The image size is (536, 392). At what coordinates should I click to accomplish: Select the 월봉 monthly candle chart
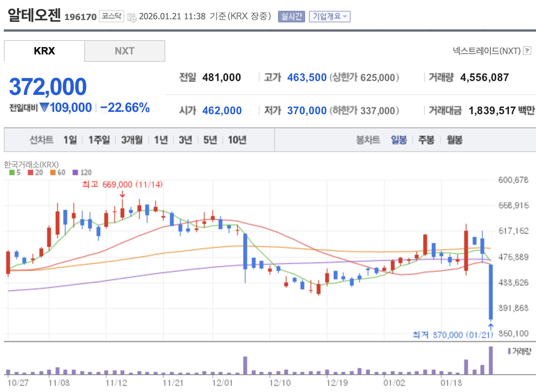point(455,140)
